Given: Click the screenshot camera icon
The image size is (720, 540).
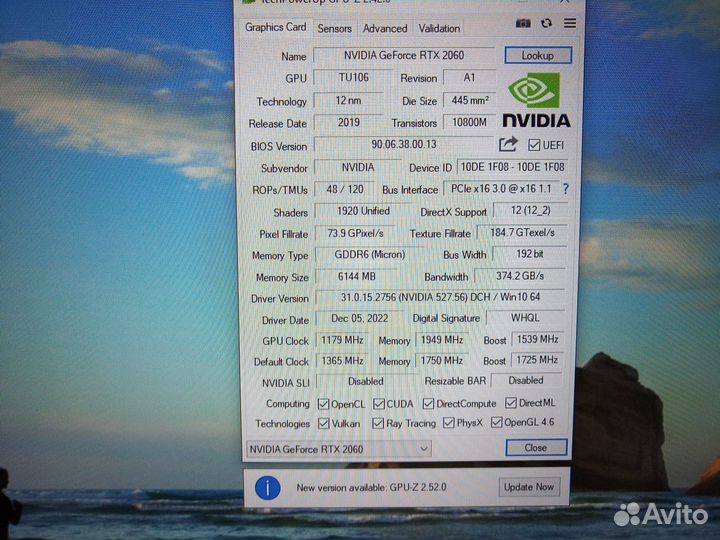Looking at the screenshot, I should [523, 23].
